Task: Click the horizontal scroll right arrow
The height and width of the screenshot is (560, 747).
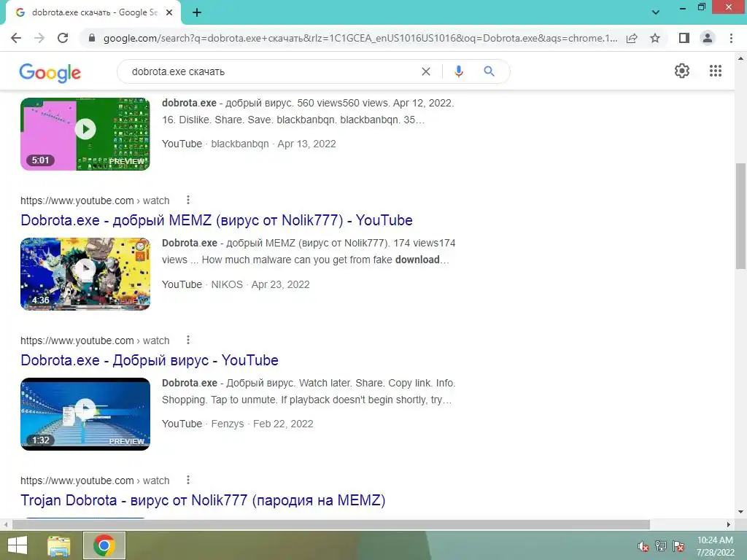Action: pyautogui.click(x=729, y=524)
